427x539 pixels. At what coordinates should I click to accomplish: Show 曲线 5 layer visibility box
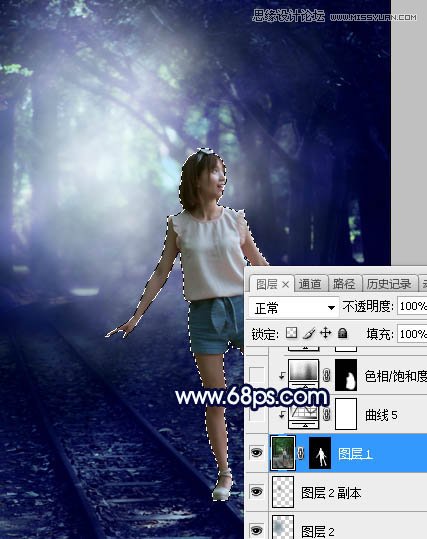pyautogui.click(x=257, y=415)
